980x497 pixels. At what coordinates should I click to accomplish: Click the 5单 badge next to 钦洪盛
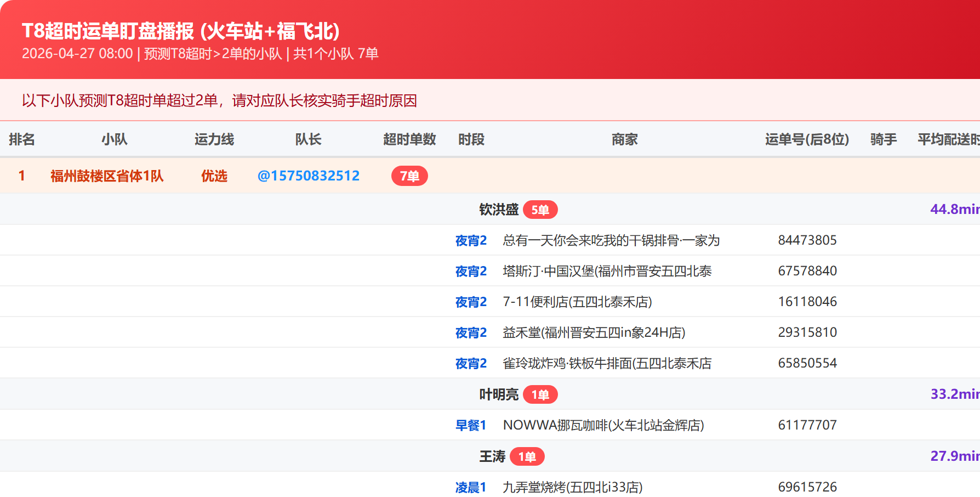pos(540,210)
